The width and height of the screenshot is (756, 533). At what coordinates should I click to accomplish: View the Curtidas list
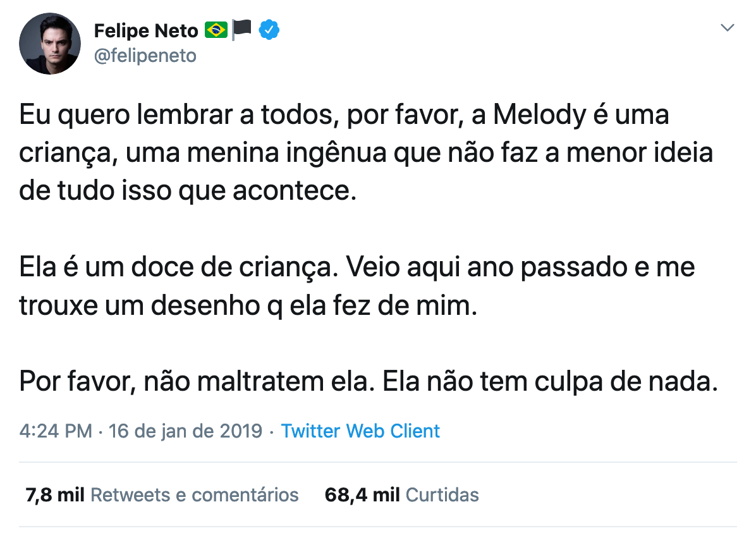(442, 494)
